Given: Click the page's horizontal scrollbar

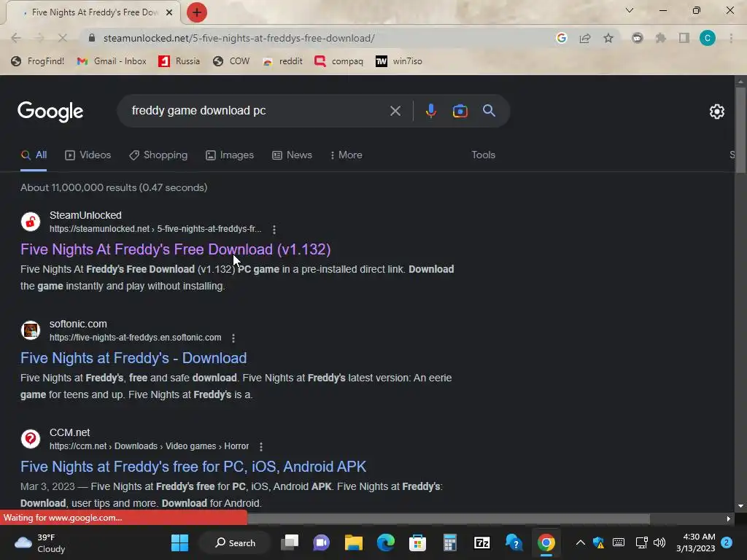Looking at the screenshot, I should [449, 518].
